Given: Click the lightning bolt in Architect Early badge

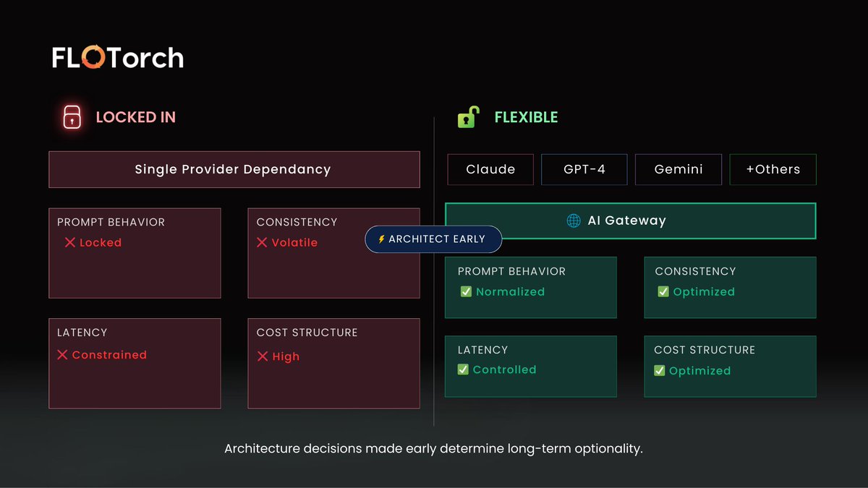Looking at the screenshot, I should coord(381,239).
